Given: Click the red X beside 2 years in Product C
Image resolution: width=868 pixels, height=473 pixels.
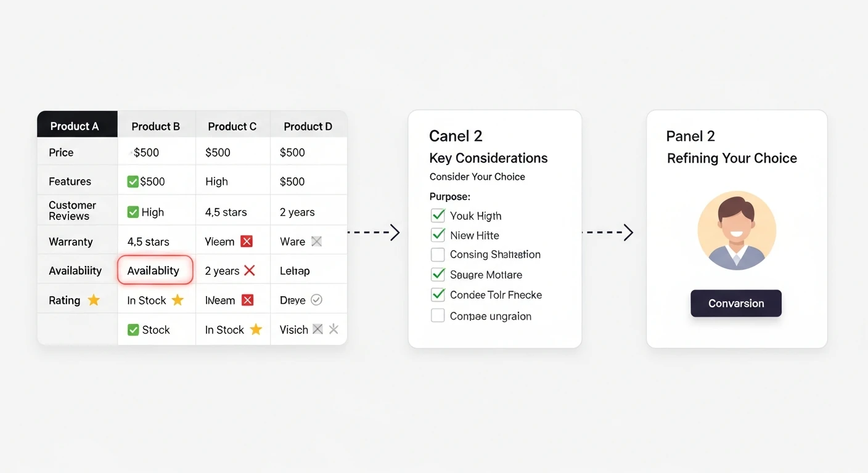Looking at the screenshot, I should [x=250, y=270].
